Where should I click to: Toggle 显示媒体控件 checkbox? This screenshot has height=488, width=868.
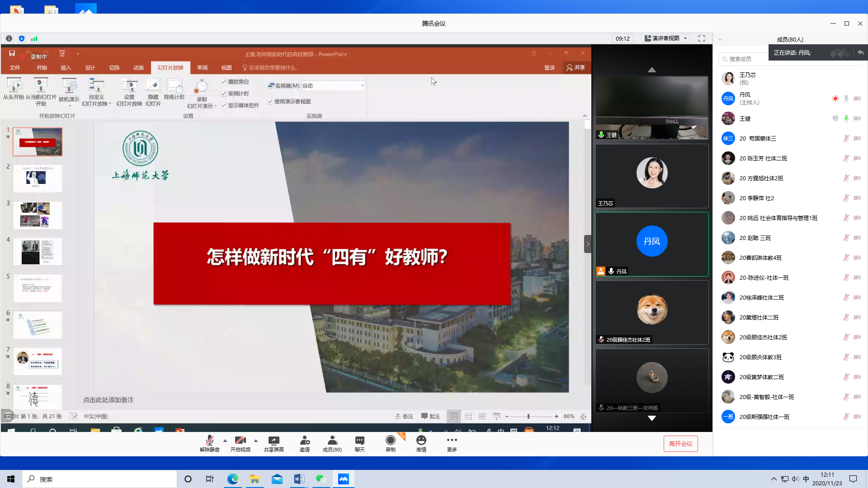224,105
